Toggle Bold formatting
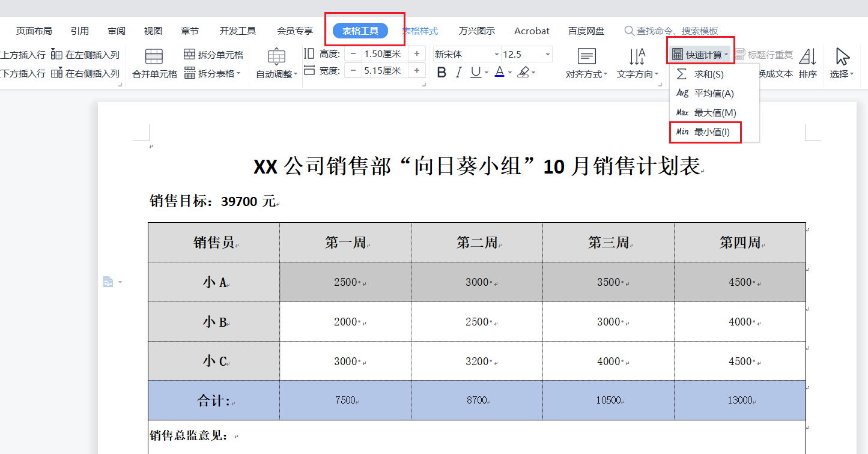The image size is (868, 454). pos(442,73)
